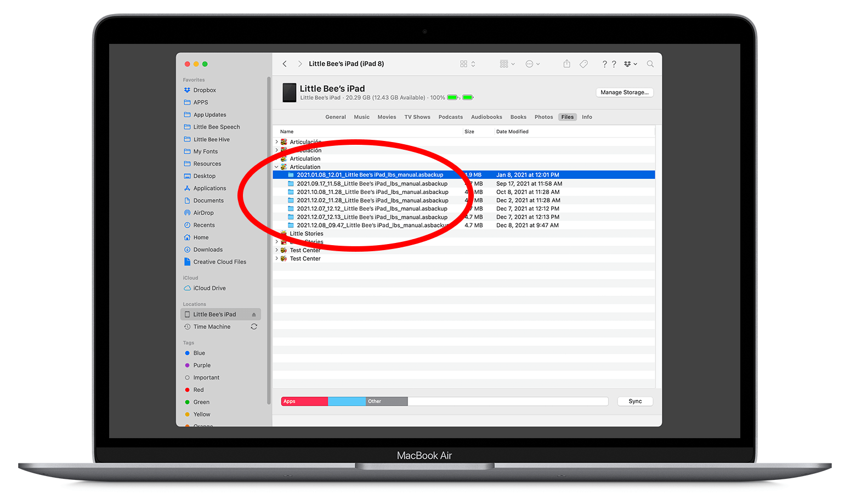
Task: Select backup file 2021.12.07_12.12 manual.asbackup
Action: pos(464,209)
